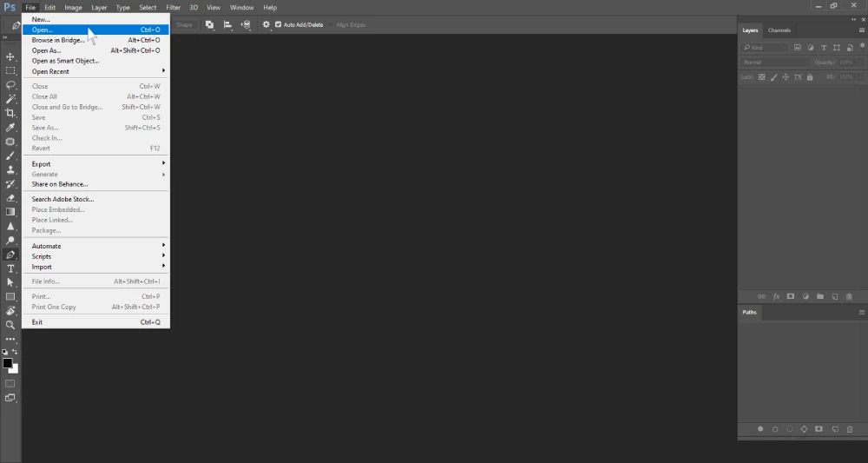
Task: Expand the Automate submenu
Action: 95,246
